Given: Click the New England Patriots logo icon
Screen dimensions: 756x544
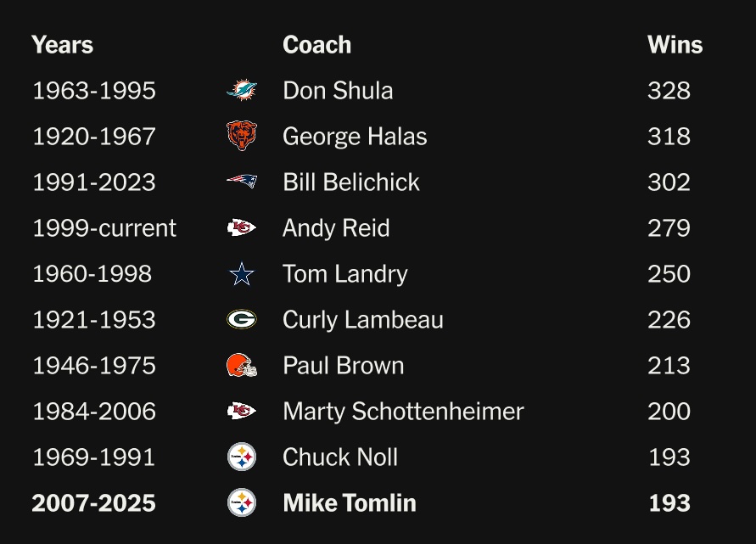Looking at the screenshot, I should [x=242, y=182].
